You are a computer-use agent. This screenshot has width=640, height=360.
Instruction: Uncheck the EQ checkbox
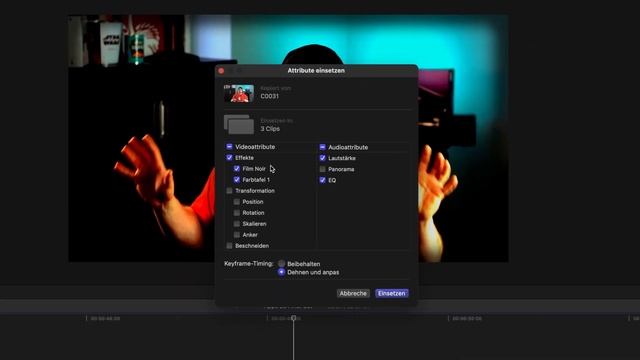point(322,180)
